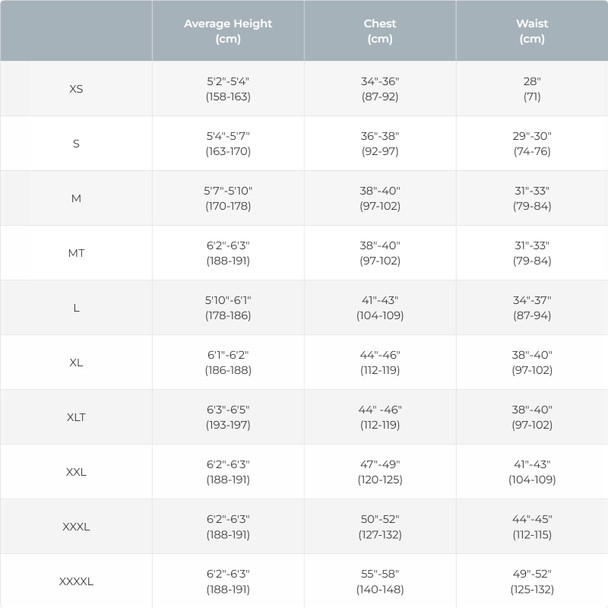608x608 pixels.
Task: Click the L height value 5'10"-6'1"
Action: [228, 300]
